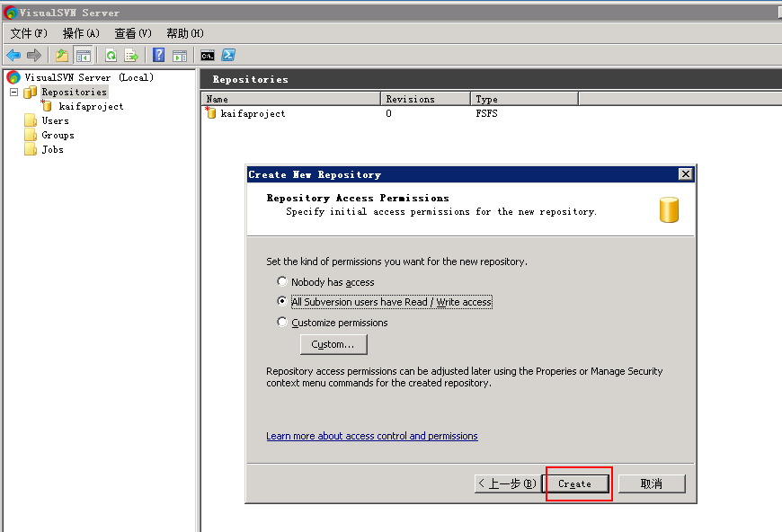Open the command prompt toolbar icon
Image resolution: width=782 pixels, height=532 pixels.
[208, 56]
